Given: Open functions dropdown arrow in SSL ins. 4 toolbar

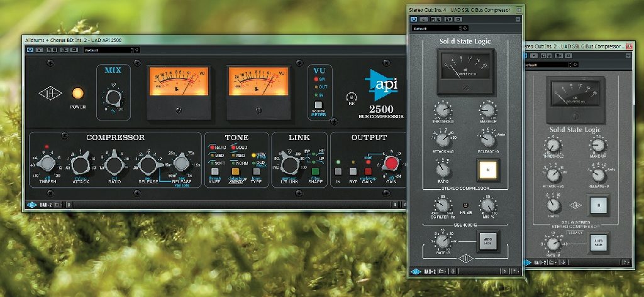Looking at the screenshot, I should coord(518,19).
